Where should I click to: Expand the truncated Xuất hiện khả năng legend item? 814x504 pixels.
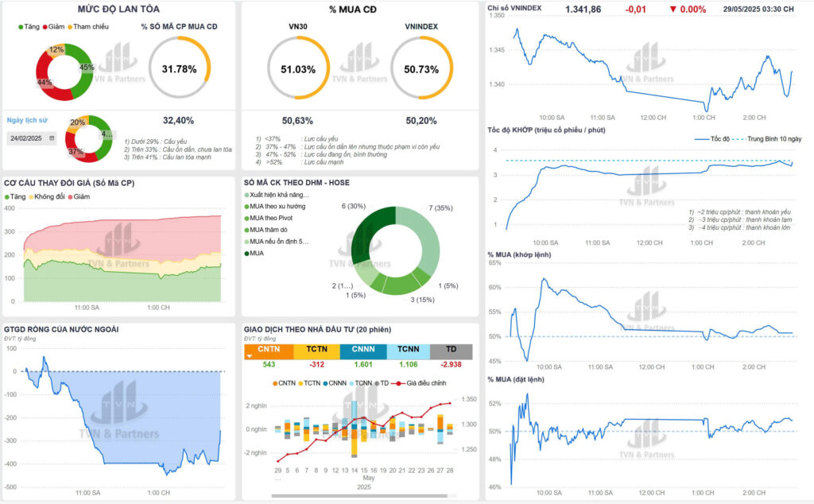(278, 194)
